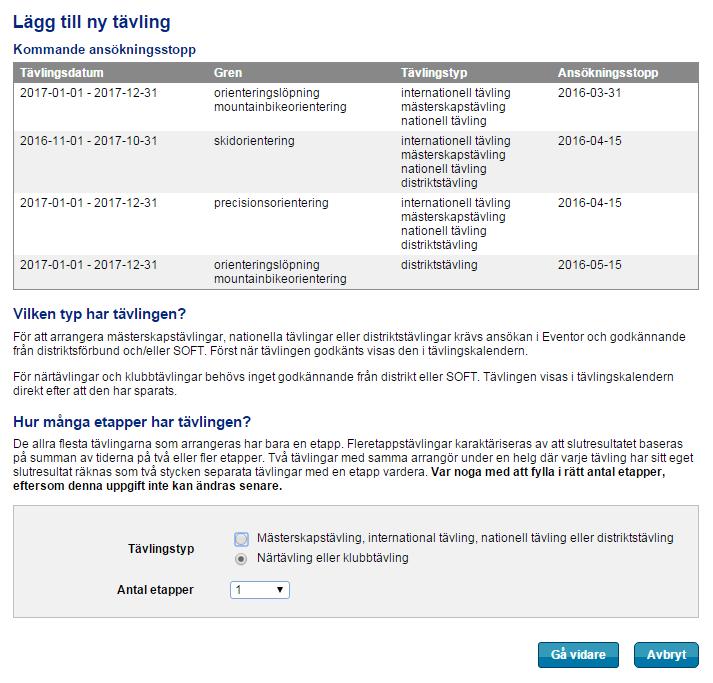Click the Gå vidare button
This screenshot has width=713, height=683.
578,654
